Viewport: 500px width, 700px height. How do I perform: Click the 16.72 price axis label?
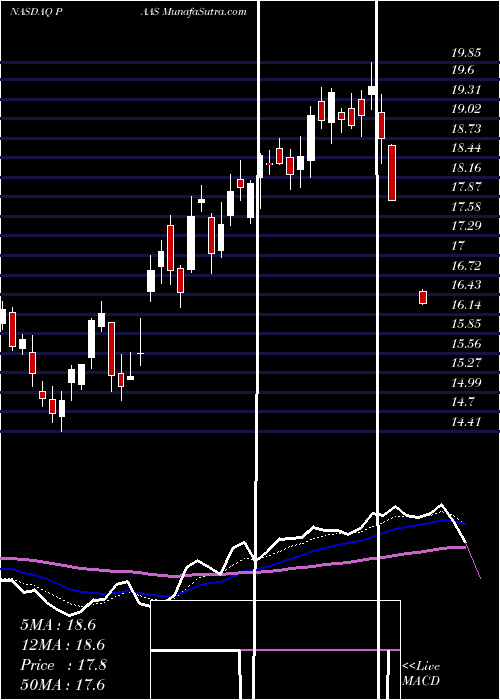tap(467, 266)
